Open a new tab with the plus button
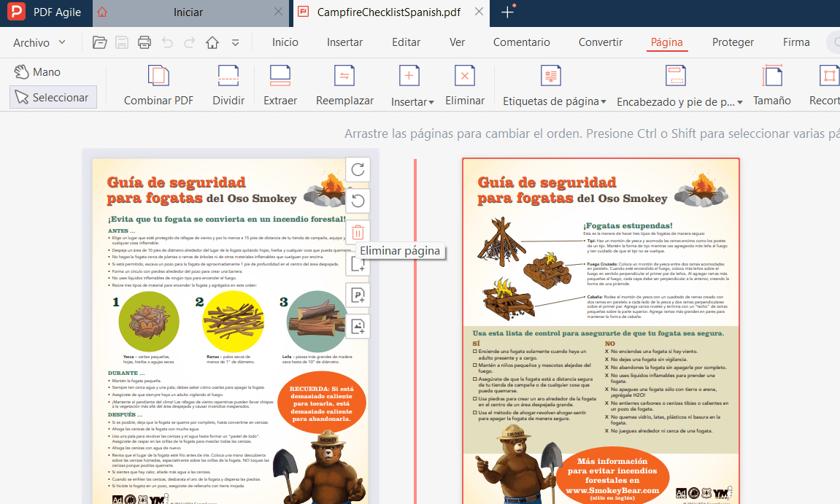 click(506, 12)
